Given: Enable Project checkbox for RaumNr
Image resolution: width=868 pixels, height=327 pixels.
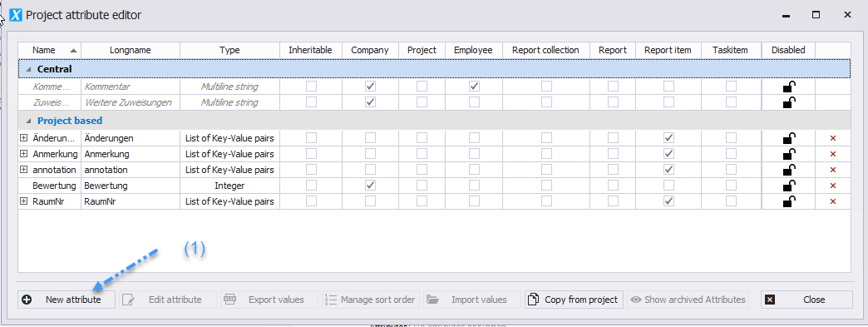Looking at the screenshot, I should [x=422, y=201].
